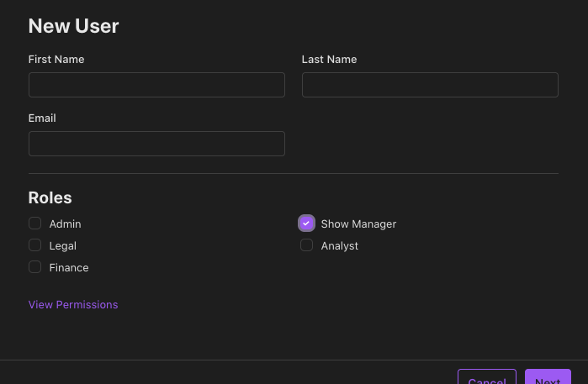Click the "Admin" role label
The width and height of the screenshot is (588, 384).
(66, 224)
